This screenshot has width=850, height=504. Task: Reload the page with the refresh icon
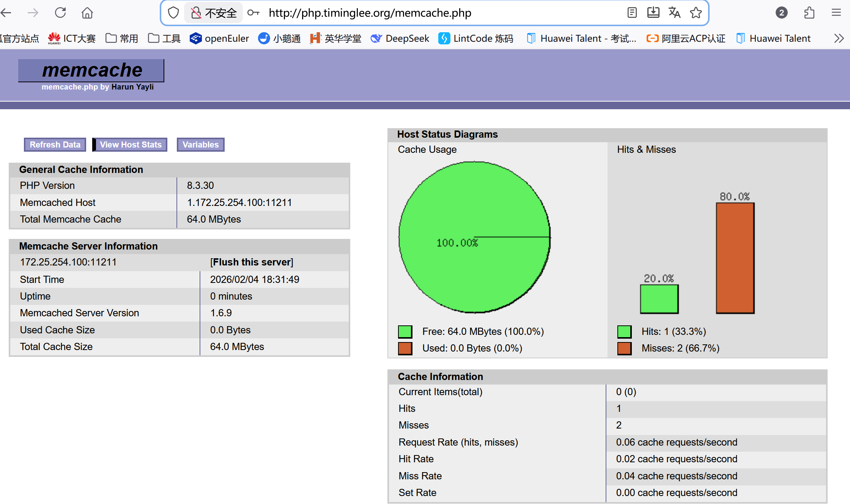(x=60, y=13)
